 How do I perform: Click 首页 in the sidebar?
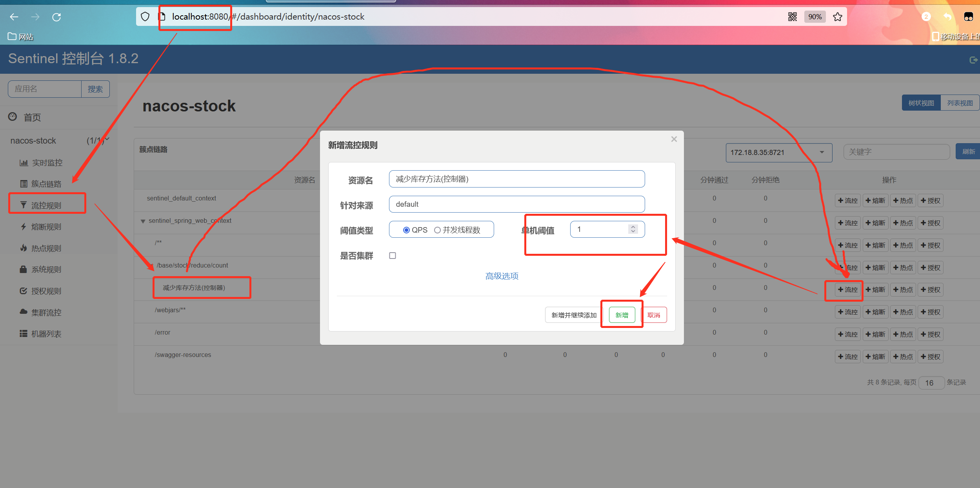(x=32, y=117)
